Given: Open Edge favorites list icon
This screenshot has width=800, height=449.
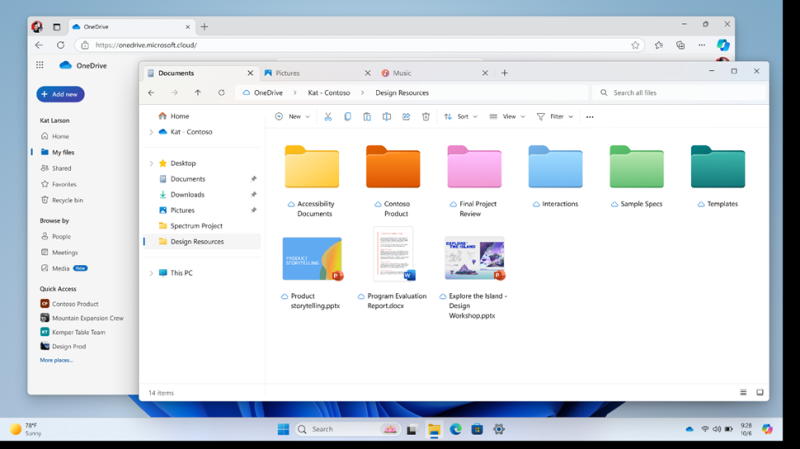Looking at the screenshot, I should (659, 45).
